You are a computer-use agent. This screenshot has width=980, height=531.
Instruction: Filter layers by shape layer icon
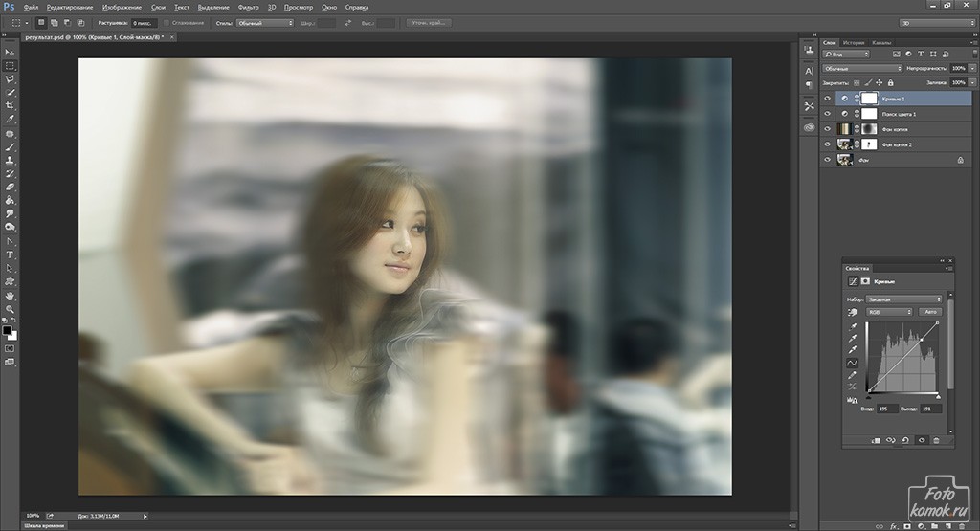933,54
